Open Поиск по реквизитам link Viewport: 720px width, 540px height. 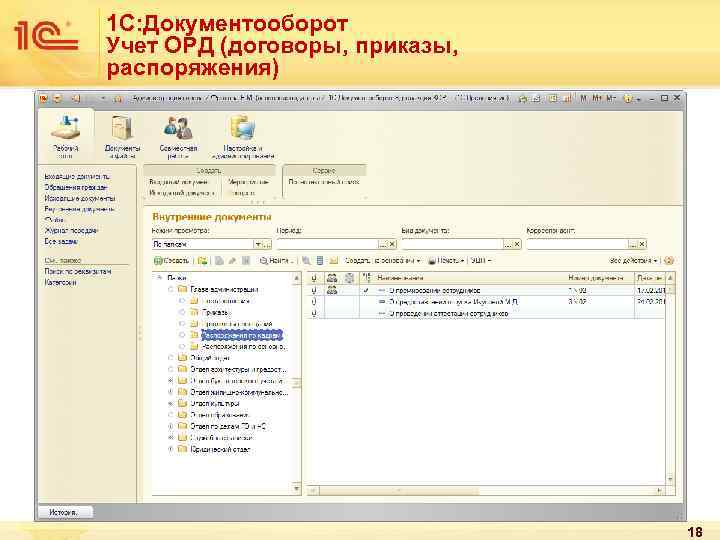coord(78,271)
